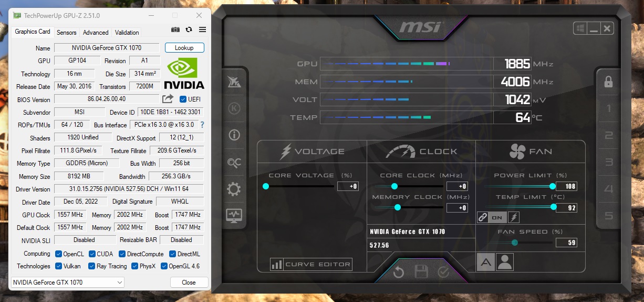The width and height of the screenshot is (644, 302).
Task: Click Temp Limit value field 92
Action: tap(566, 208)
